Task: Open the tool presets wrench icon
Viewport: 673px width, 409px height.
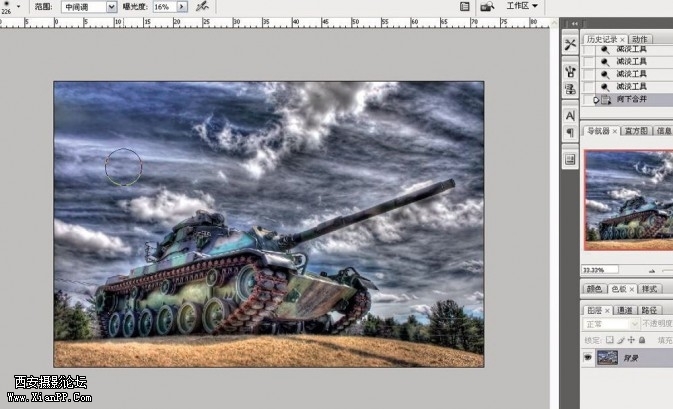Action: coord(570,44)
